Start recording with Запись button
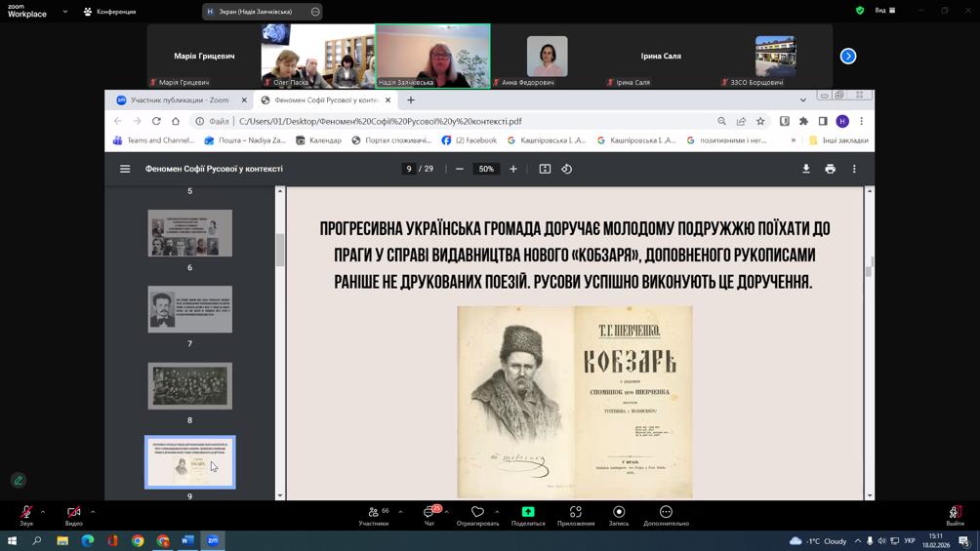Screen dimensions: 980x551 coord(619,515)
